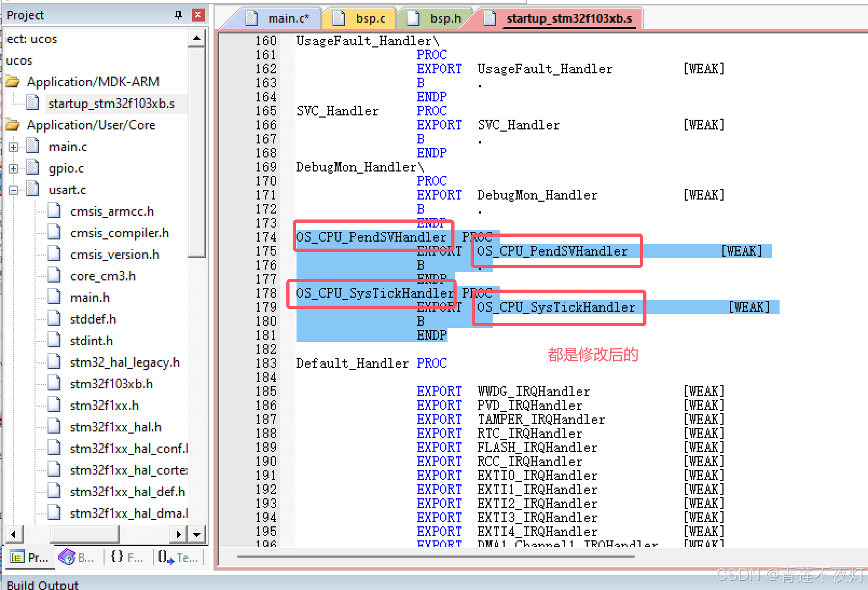This screenshot has width=868, height=590.
Task: Open the Functions pane via its braces icon
Action: point(116,557)
